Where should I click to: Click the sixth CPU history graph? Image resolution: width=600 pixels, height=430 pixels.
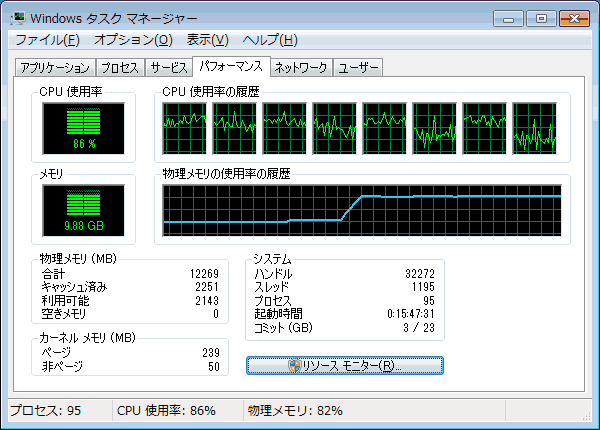pyautogui.click(x=434, y=129)
